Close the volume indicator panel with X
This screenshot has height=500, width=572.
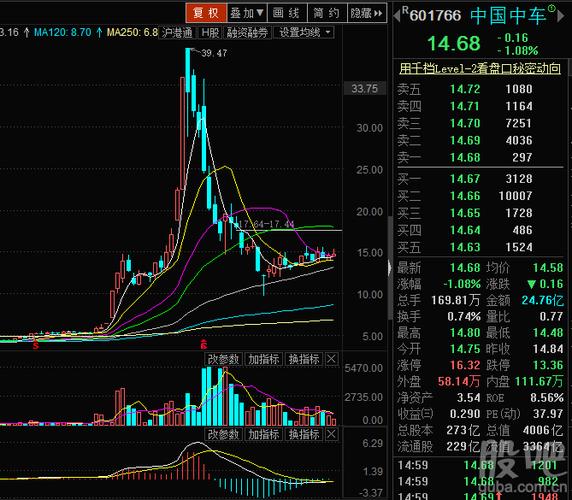tap(331, 359)
